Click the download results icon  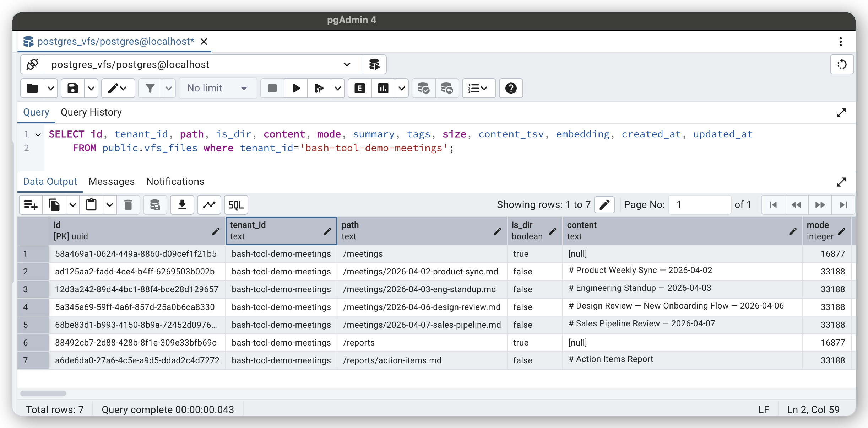click(182, 205)
